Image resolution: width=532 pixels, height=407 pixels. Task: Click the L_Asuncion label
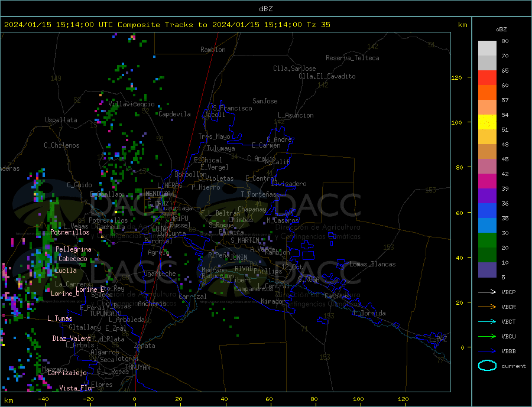pyautogui.click(x=296, y=115)
